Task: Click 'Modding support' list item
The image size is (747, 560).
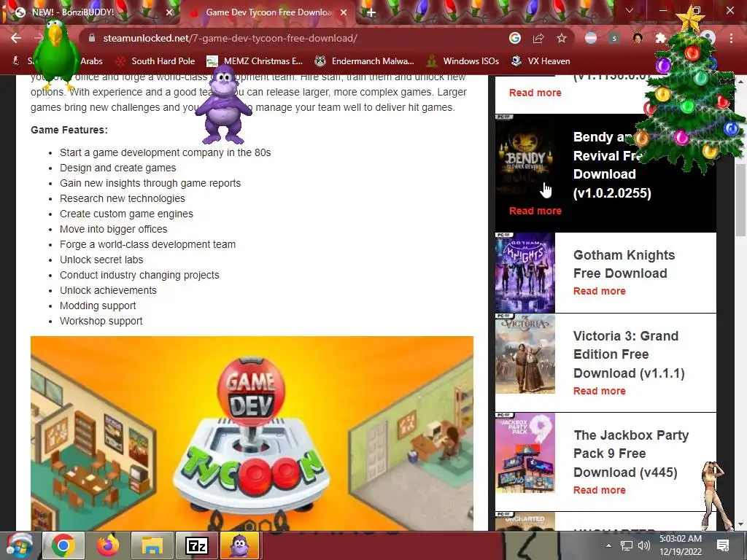Action: tap(98, 306)
